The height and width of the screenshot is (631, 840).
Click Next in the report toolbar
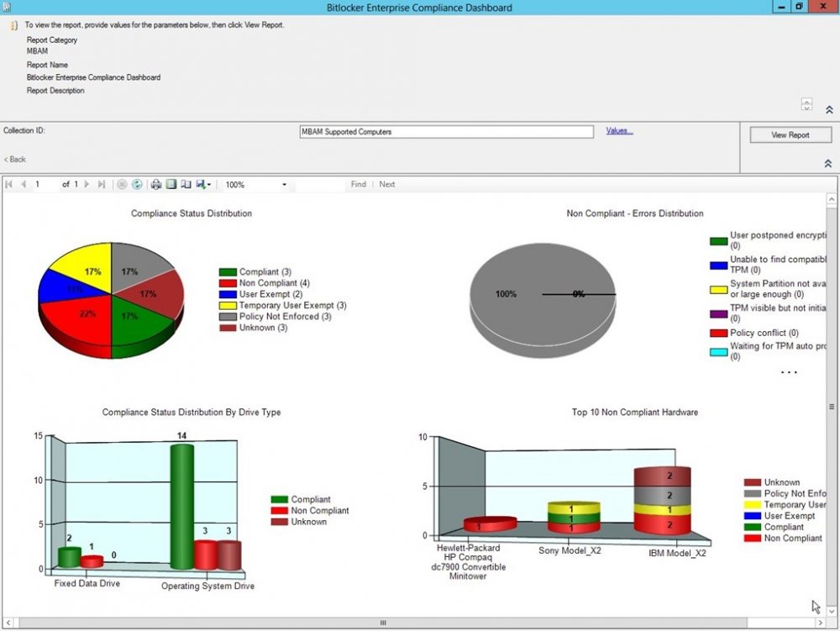coord(386,184)
